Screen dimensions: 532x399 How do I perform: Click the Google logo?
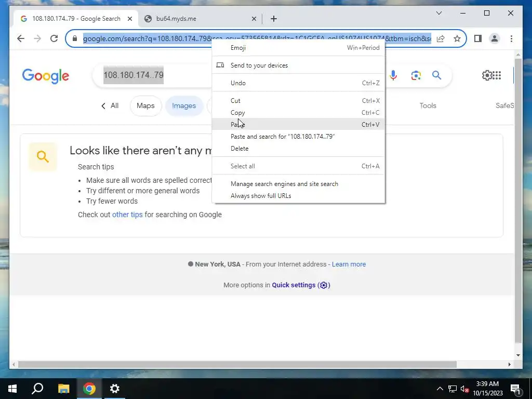(46, 76)
